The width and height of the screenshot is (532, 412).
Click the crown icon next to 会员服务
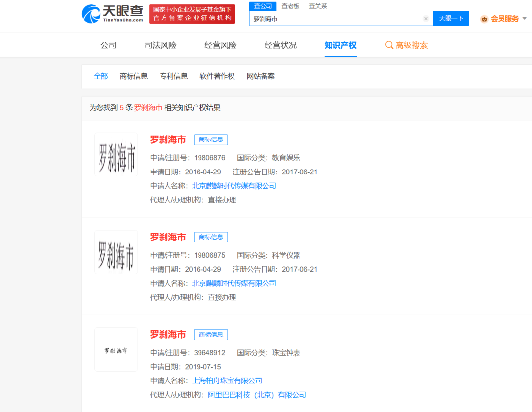tap(484, 19)
